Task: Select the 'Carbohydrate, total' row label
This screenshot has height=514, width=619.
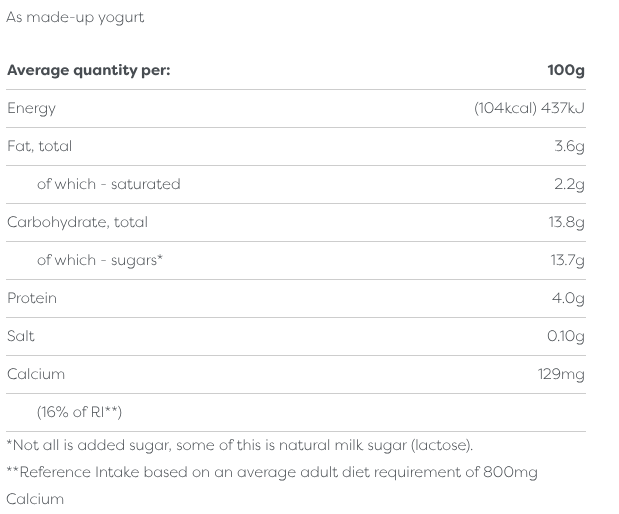Action: click(x=77, y=222)
